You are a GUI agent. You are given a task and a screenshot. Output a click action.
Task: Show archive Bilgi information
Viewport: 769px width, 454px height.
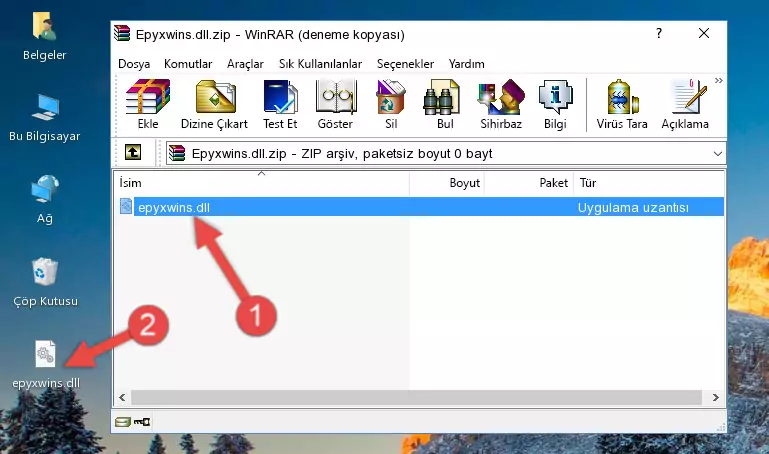tap(555, 104)
